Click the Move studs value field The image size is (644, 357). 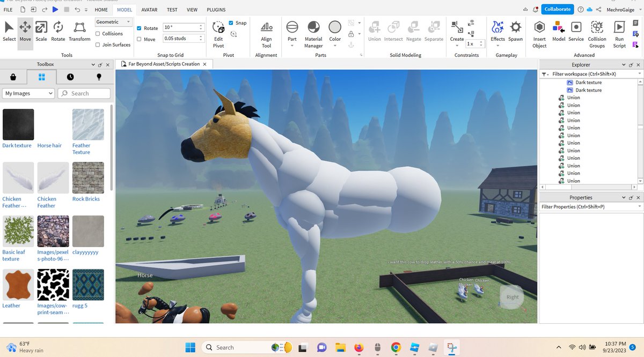[184, 39]
